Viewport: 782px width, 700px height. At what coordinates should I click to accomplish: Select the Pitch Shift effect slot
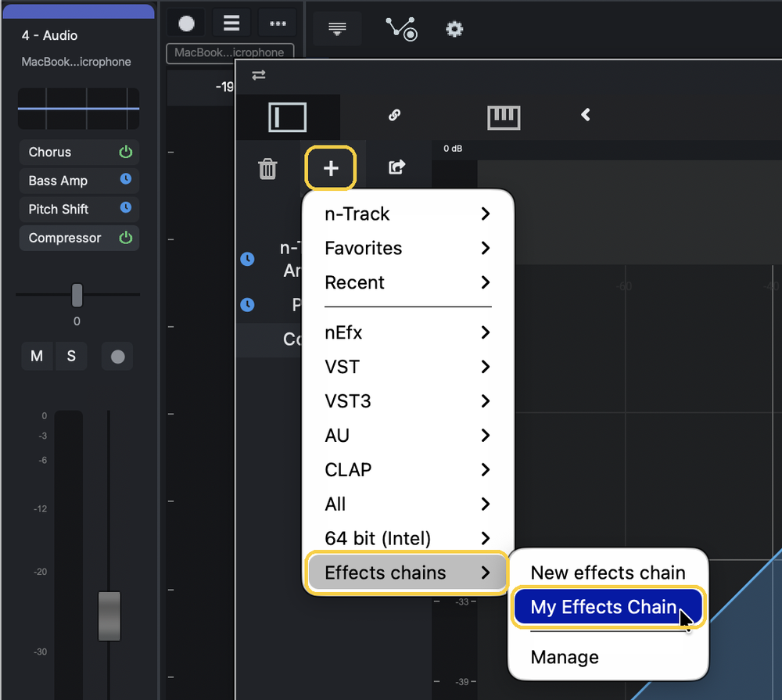pyautogui.click(x=79, y=209)
